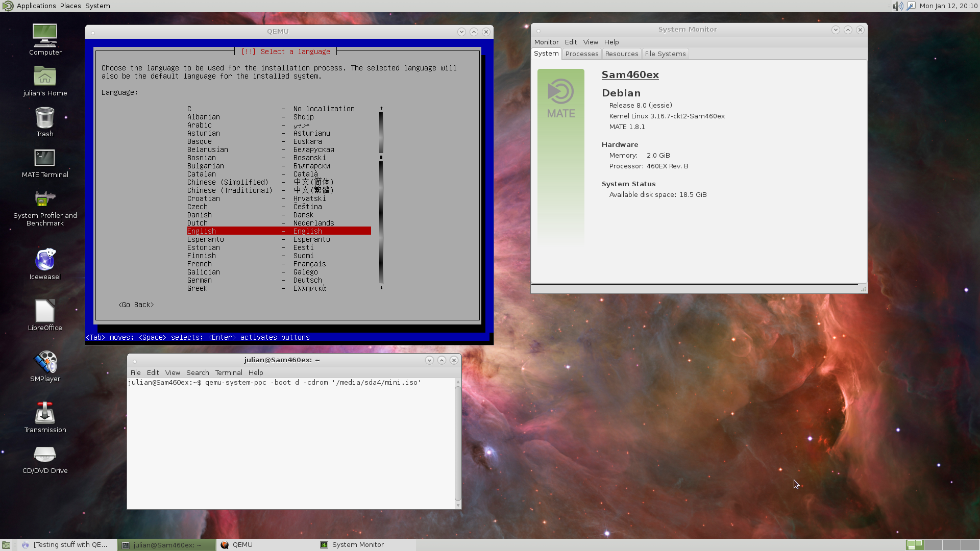980x551 pixels.
Task: Select French in the language list
Action: tap(200, 264)
